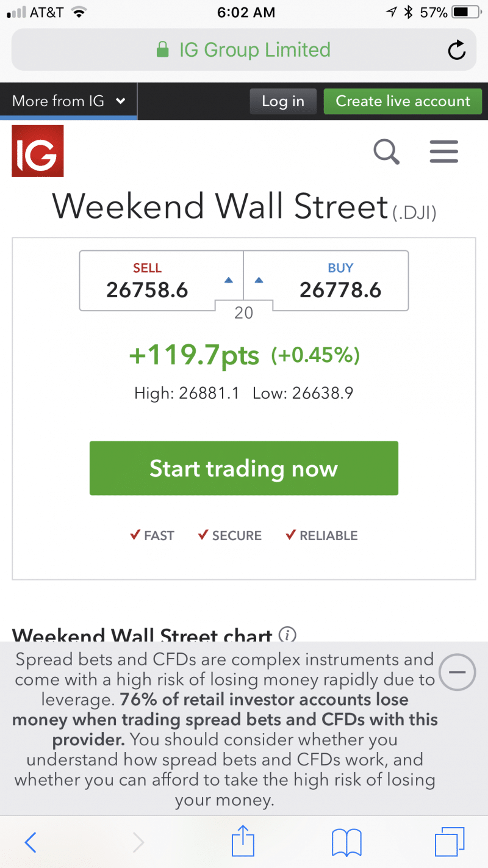Screen dimensions: 488x868
Task: Open the hamburger menu icon
Action: 443,151
